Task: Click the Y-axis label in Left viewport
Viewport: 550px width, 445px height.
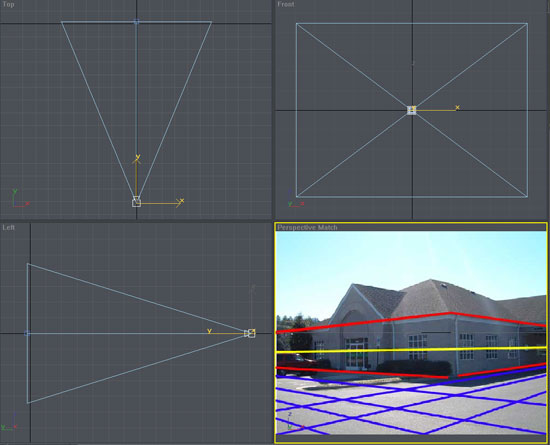Action: (209, 331)
